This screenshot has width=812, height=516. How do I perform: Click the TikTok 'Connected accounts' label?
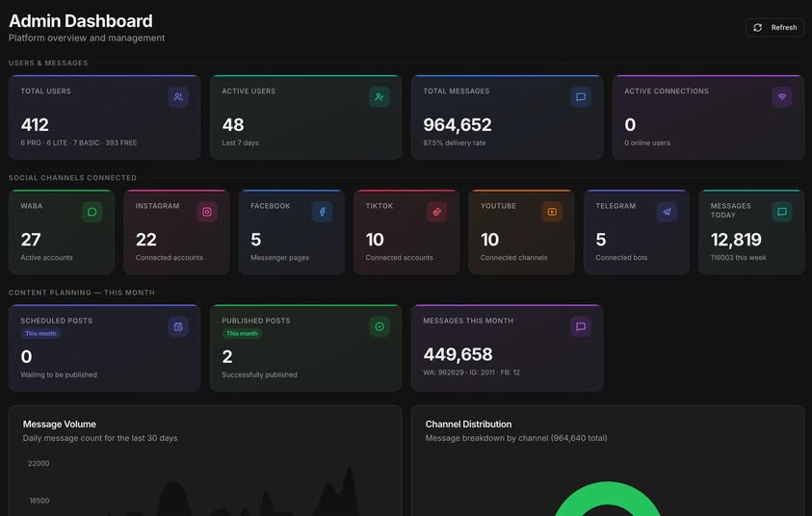[x=400, y=258]
